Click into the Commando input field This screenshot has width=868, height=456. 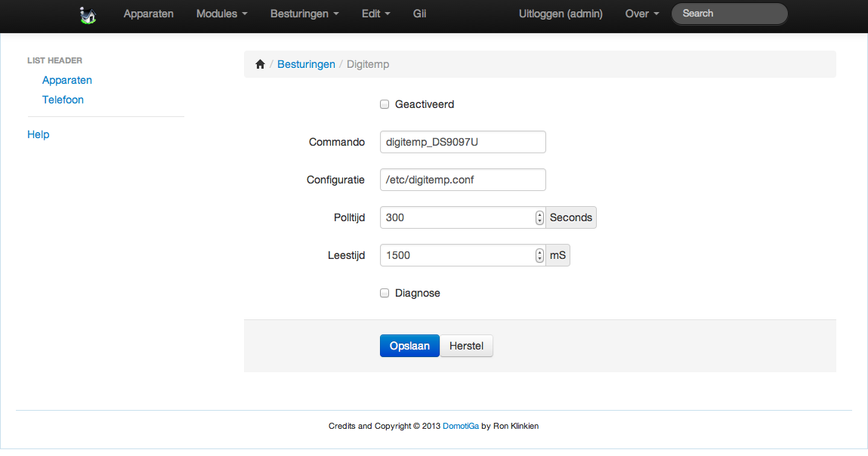point(463,142)
